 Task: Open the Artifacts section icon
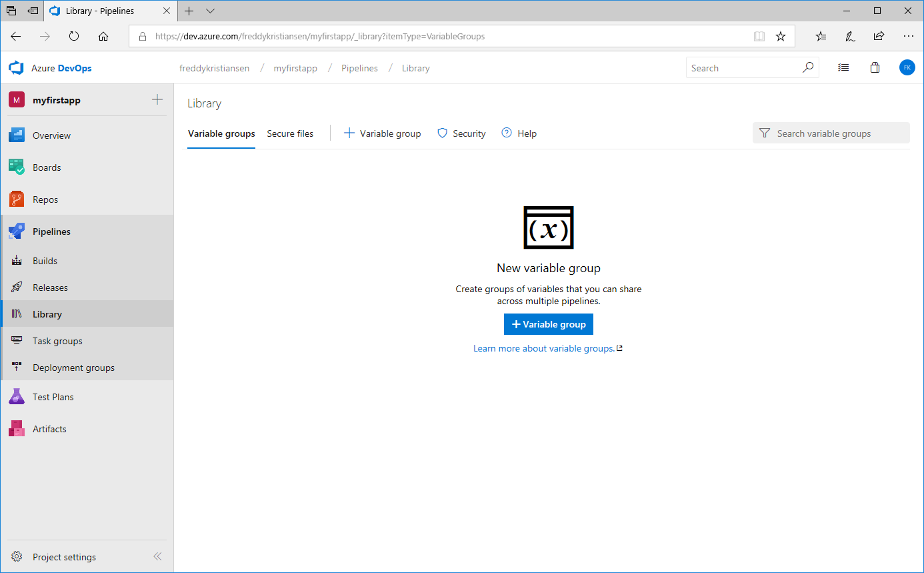(x=17, y=429)
